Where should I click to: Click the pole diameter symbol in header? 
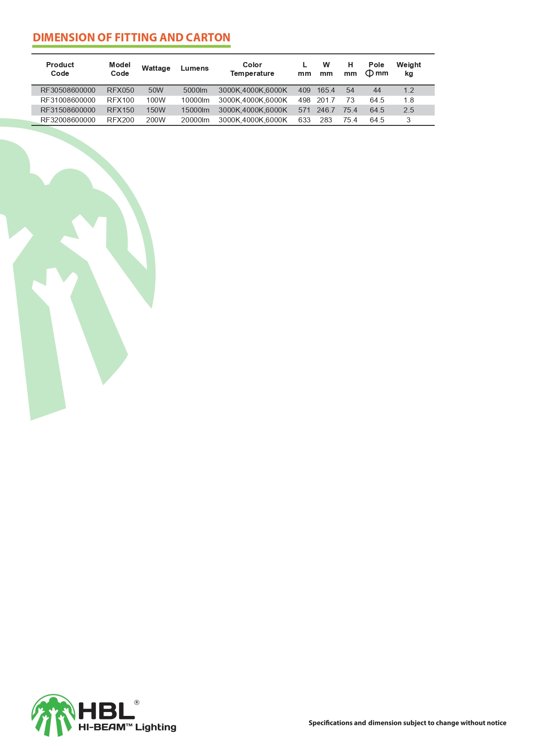pos(369,73)
